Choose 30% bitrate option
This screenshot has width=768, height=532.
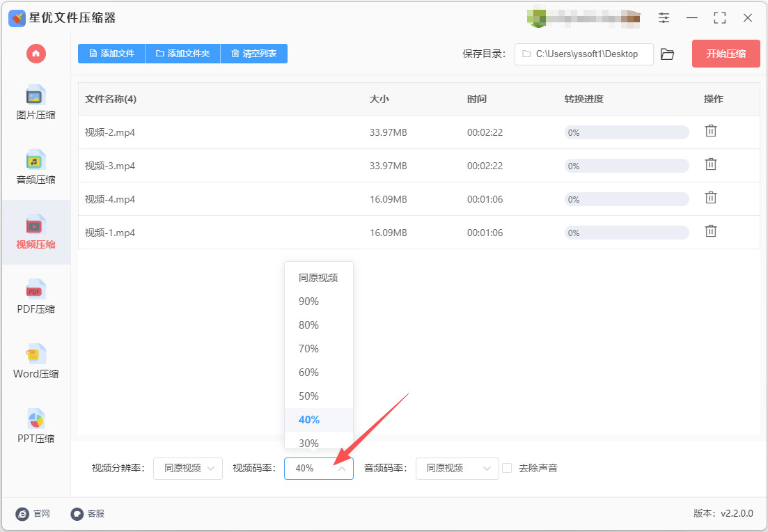[x=319, y=441]
